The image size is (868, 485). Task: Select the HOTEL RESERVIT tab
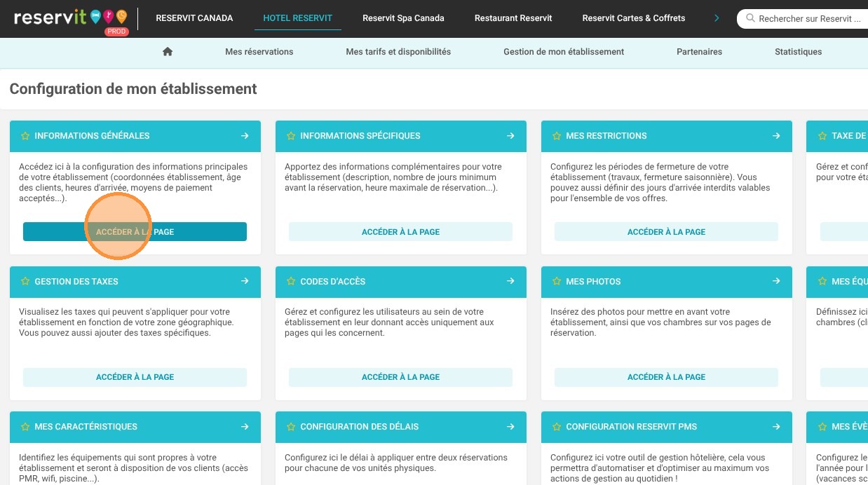(298, 18)
